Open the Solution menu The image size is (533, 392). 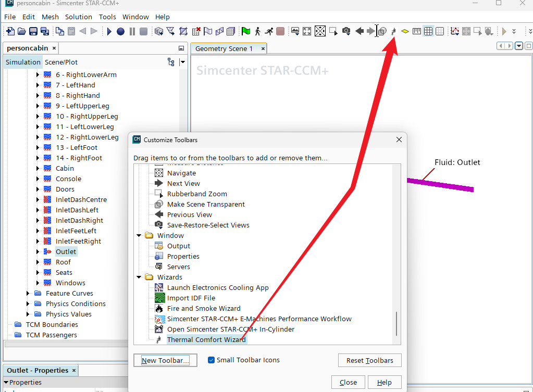[x=79, y=17]
